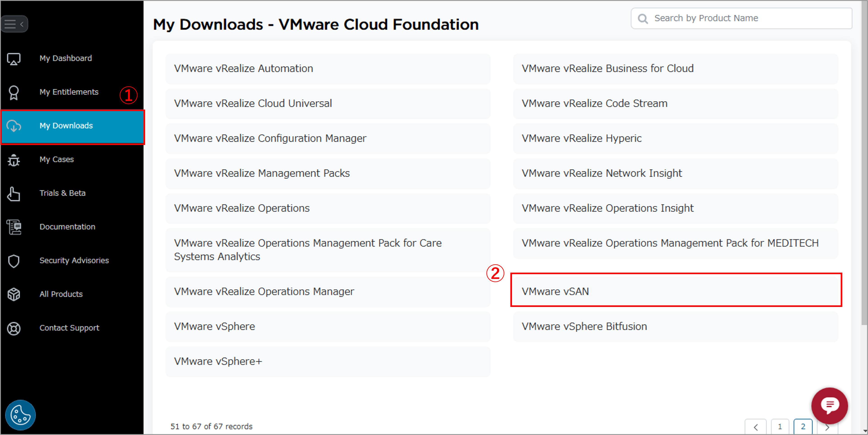Select the plain VMware vSphere entry
Viewport: 868px width, 435px height.
(x=328, y=327)
